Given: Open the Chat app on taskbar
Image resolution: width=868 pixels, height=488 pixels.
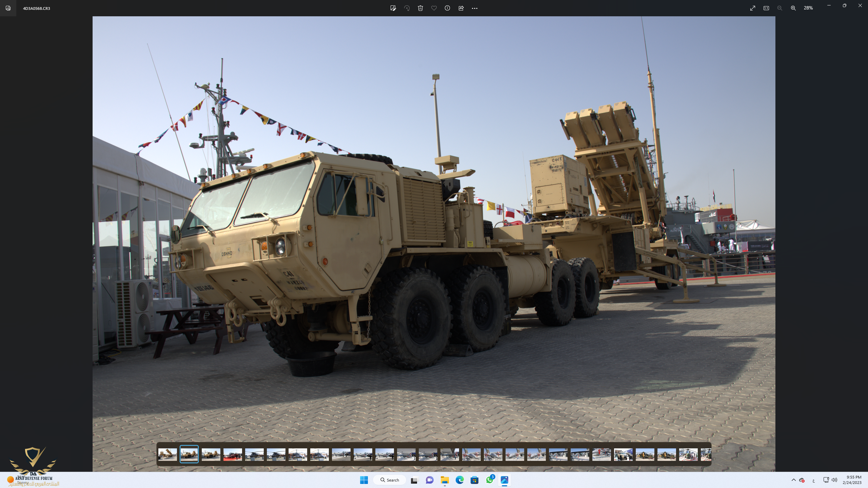Looking at the screenshot, I should coord(430,480).
